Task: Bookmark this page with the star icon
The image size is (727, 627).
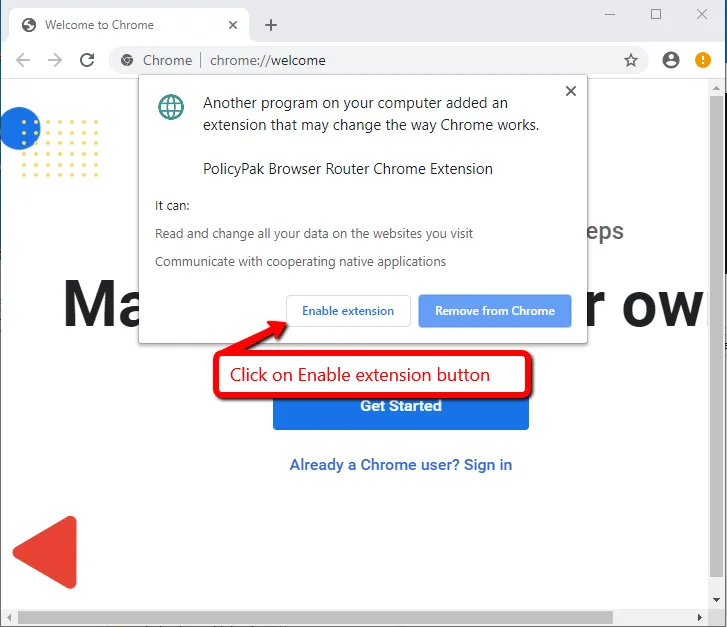Action: pos(631,60)
